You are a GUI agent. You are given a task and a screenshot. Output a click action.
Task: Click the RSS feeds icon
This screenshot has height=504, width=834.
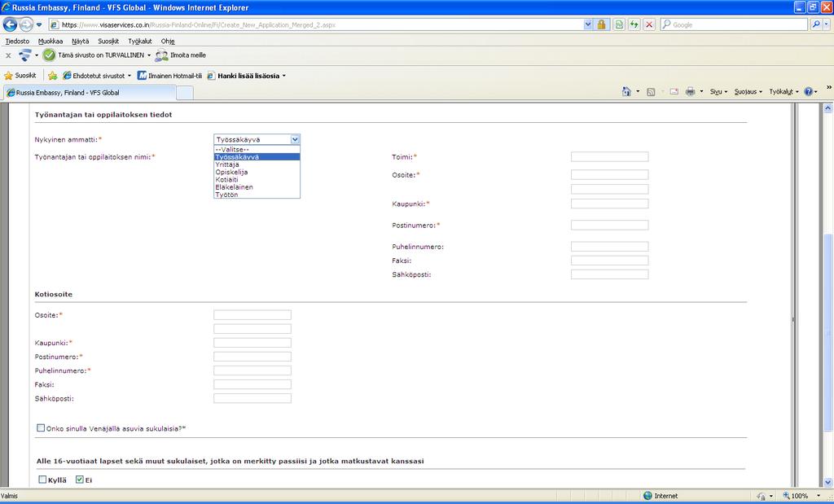[651, 91]
